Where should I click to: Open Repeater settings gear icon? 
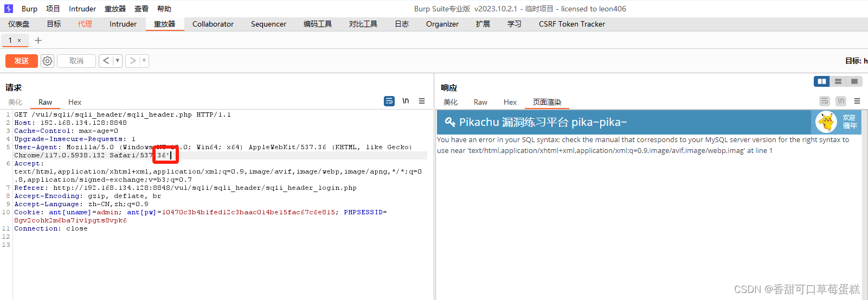tap(48, 61)
